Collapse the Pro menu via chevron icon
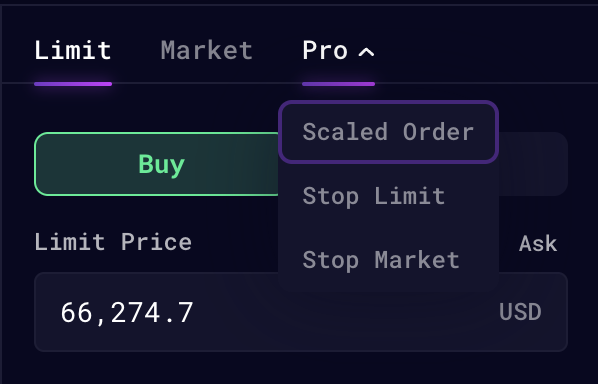Screen dimensions: 598x384 pos(366,52)
